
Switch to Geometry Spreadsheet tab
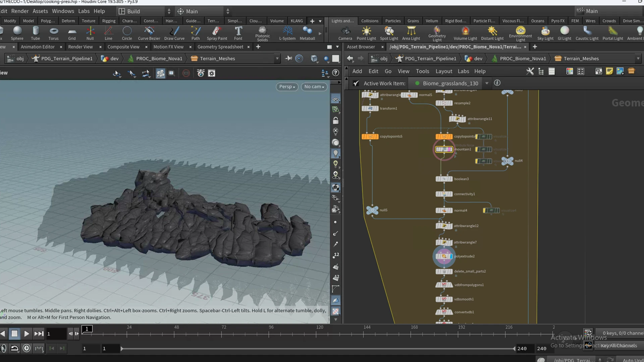tap(220, 47)
